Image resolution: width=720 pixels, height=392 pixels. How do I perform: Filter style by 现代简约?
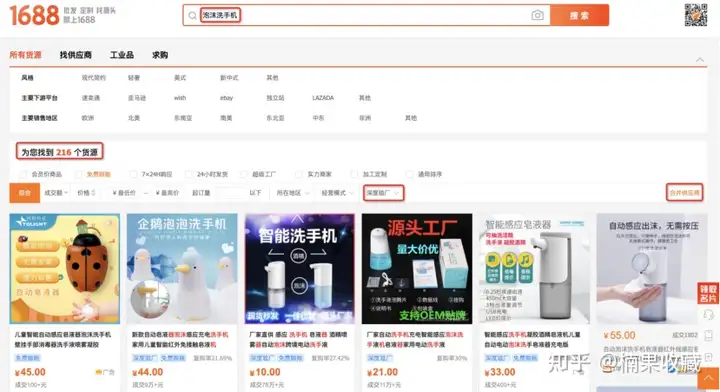tap(94, 78)
